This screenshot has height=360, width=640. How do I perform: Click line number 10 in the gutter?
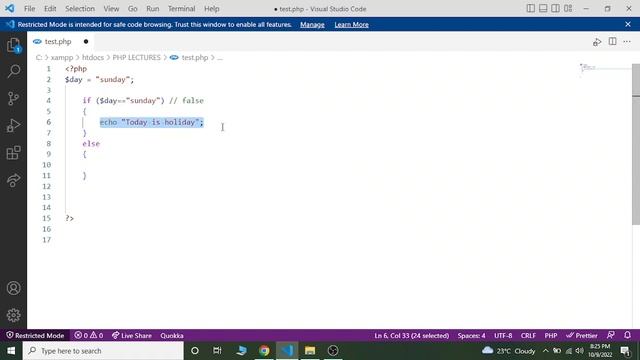pos(47,165)
